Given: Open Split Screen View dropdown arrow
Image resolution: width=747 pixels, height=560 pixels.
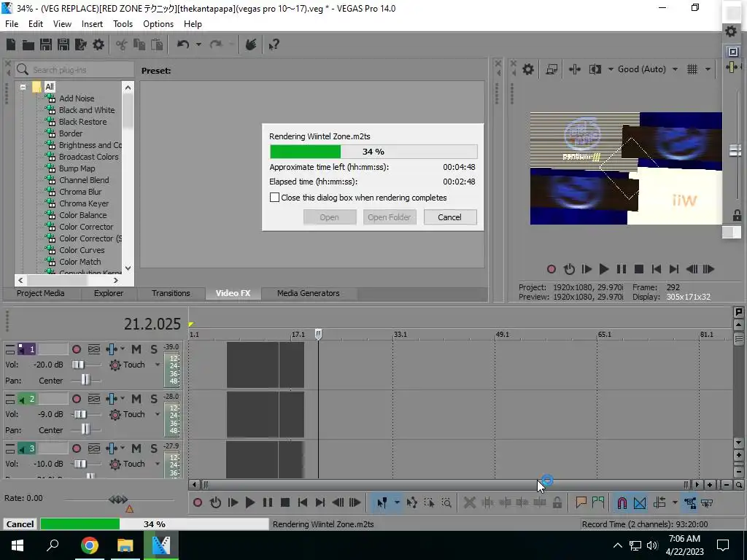Looking at the screenshot, I should [x=611, y=69].
